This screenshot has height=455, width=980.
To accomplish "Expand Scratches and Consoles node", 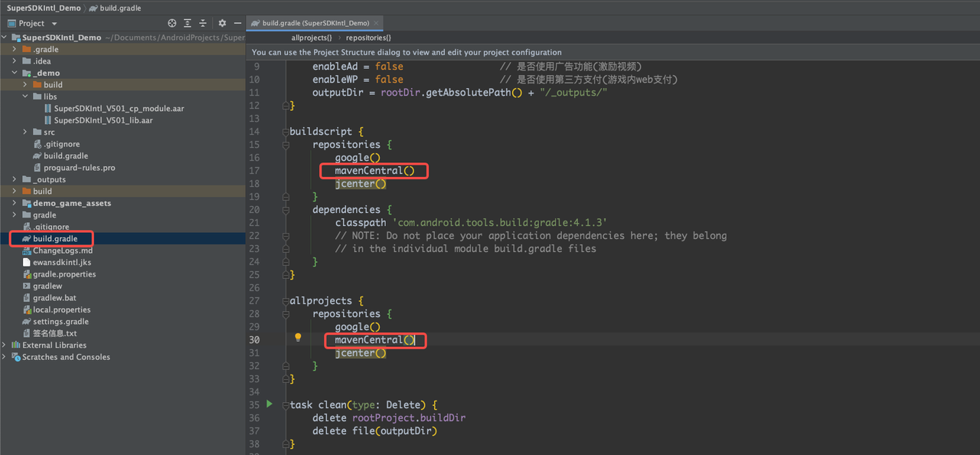I will (5, 357).
